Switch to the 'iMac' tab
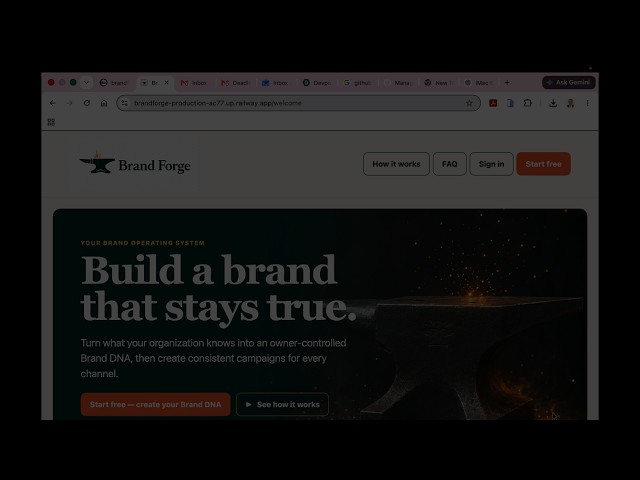This screenshot has height=480, width=640. (479, 83)
